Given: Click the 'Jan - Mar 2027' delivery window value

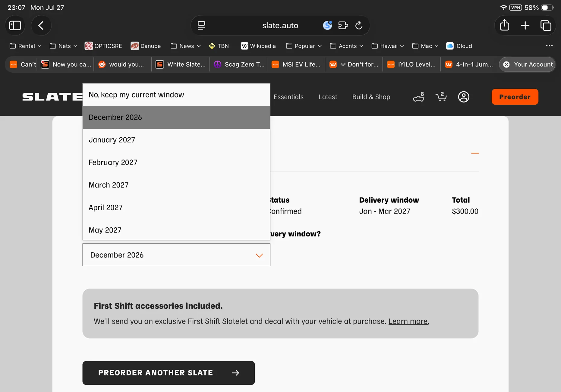Looking at the screenshot, I should (385, 211).
